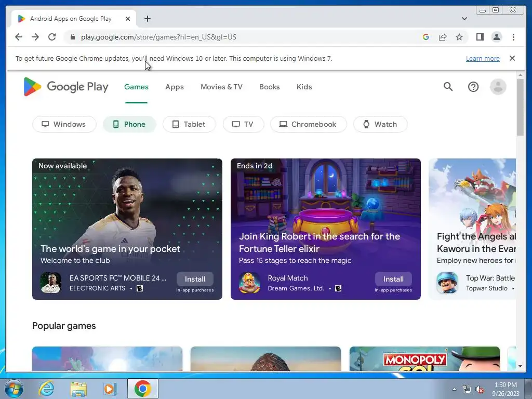
Task: Go back with the browser back arrow
Action: point(19,37)
